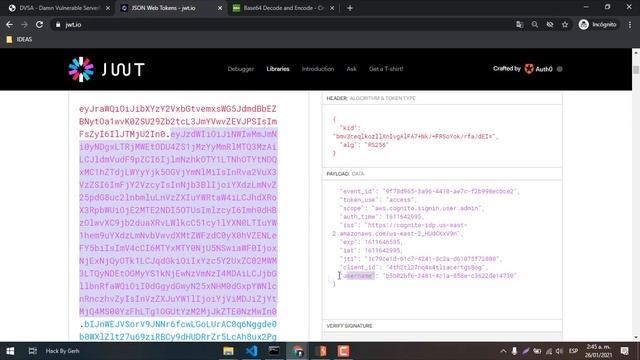Open the Debugger nav item

pyautogui.click(x=241, y=69)
